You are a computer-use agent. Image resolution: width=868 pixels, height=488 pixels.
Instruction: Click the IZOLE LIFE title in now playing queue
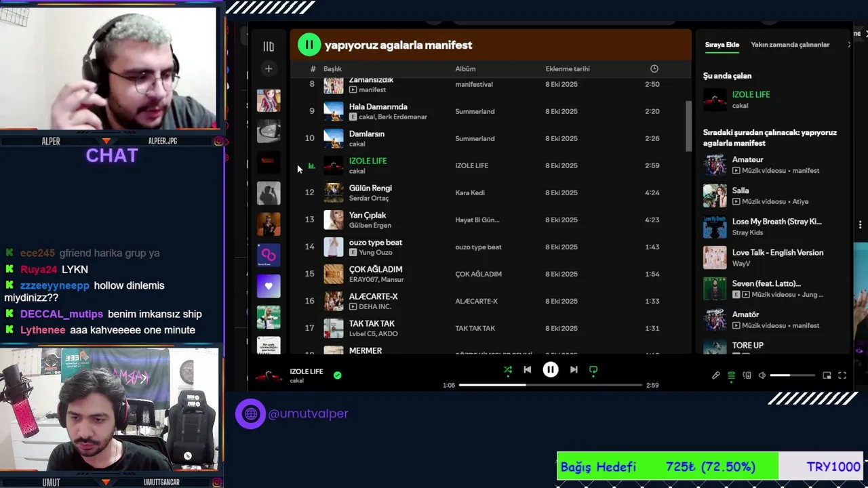click(751, 94)
